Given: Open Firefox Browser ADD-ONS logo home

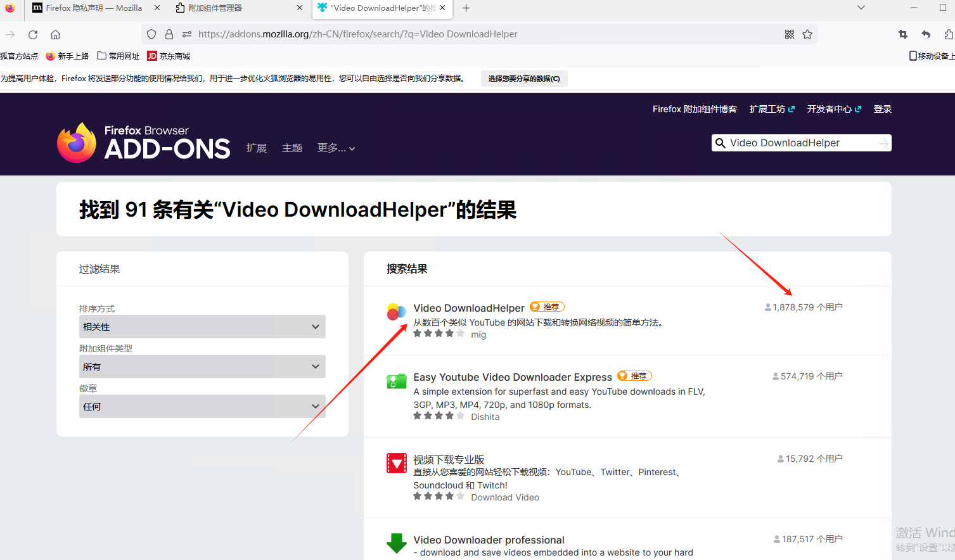Looking at the screenshot, I should tap(143, 143).
